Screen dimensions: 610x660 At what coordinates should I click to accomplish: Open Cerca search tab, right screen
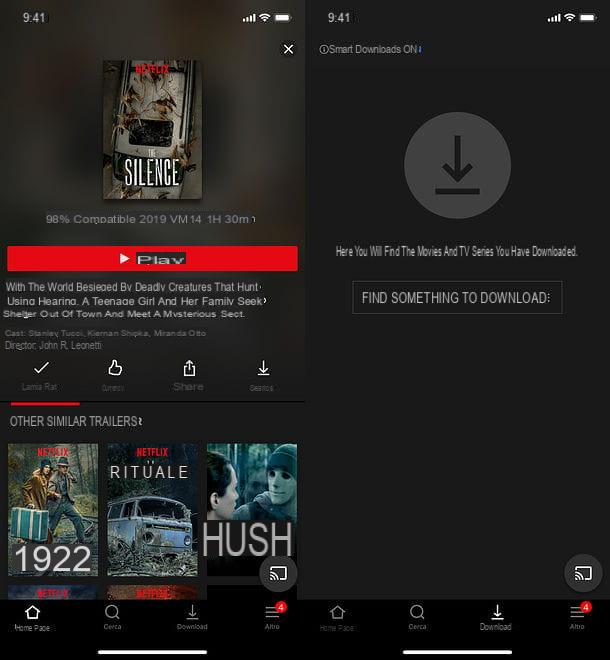[417, 617]
